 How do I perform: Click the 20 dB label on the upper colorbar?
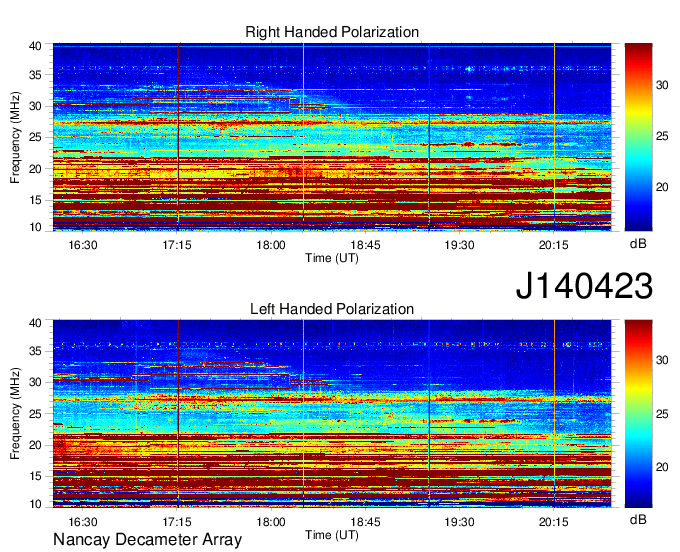[x=662, y=187]
